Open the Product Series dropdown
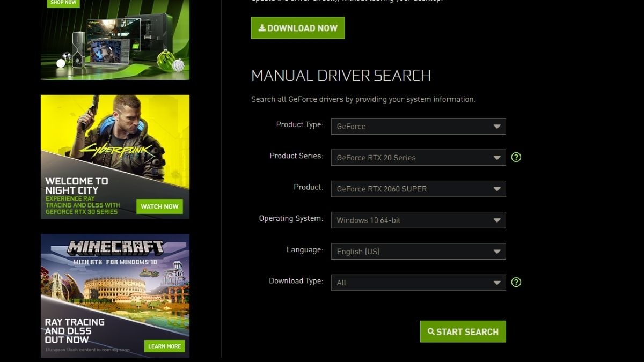Screen dimensions: 644x362 tap(418, 158)
